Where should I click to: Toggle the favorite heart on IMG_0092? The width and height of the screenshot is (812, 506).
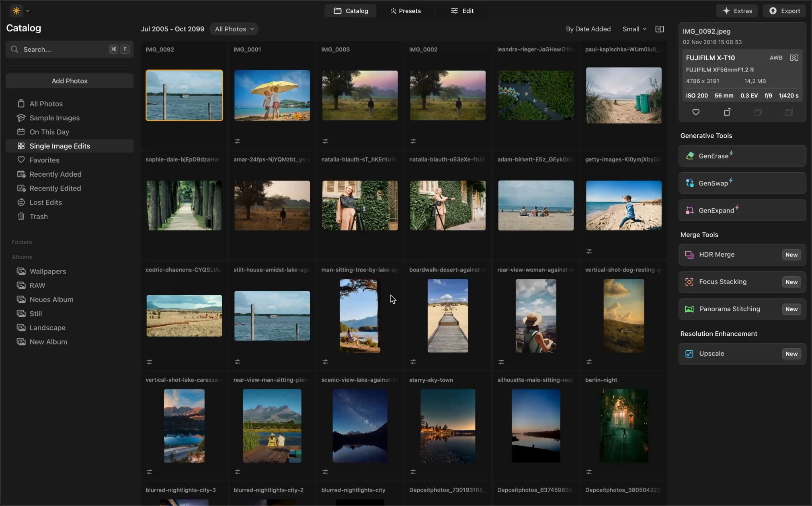[696, 112]
